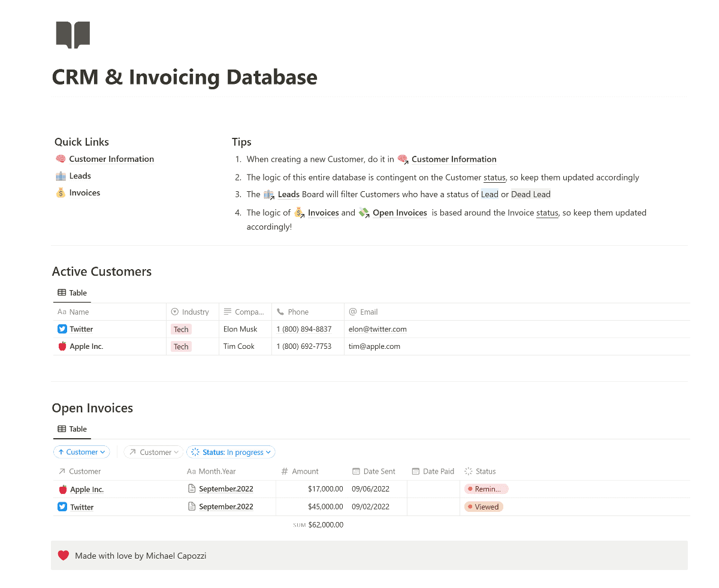This screenshot has width=719, height=588.
Task: Click the Twitter bird icon in Active Customers
Action: pyautogui.click(x=62, y=329)
